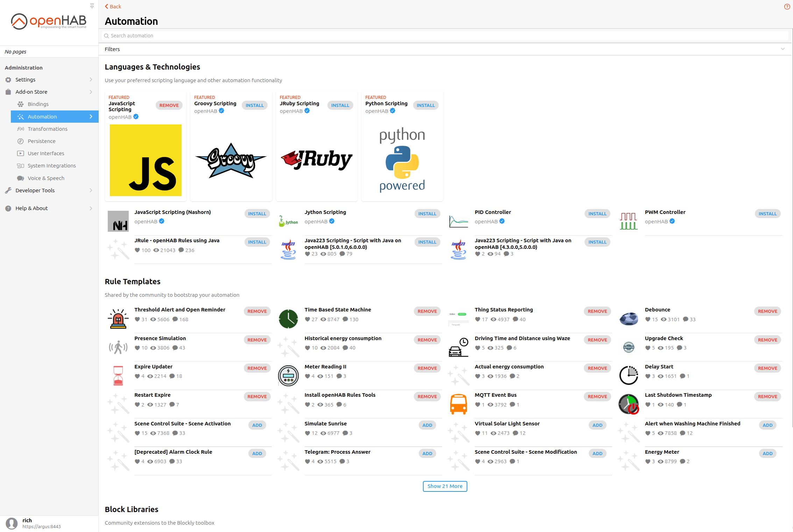Click the MQTT Event Bus orange bus icon
The height and width of the screenshot is (532, 793).
tap(458, 404)
